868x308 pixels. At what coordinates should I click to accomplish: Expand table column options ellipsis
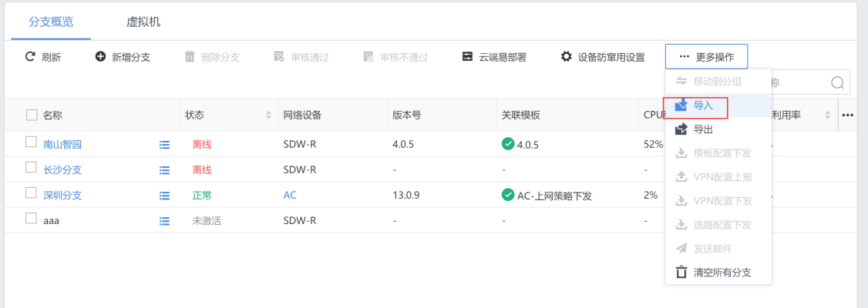coord(848,115)
